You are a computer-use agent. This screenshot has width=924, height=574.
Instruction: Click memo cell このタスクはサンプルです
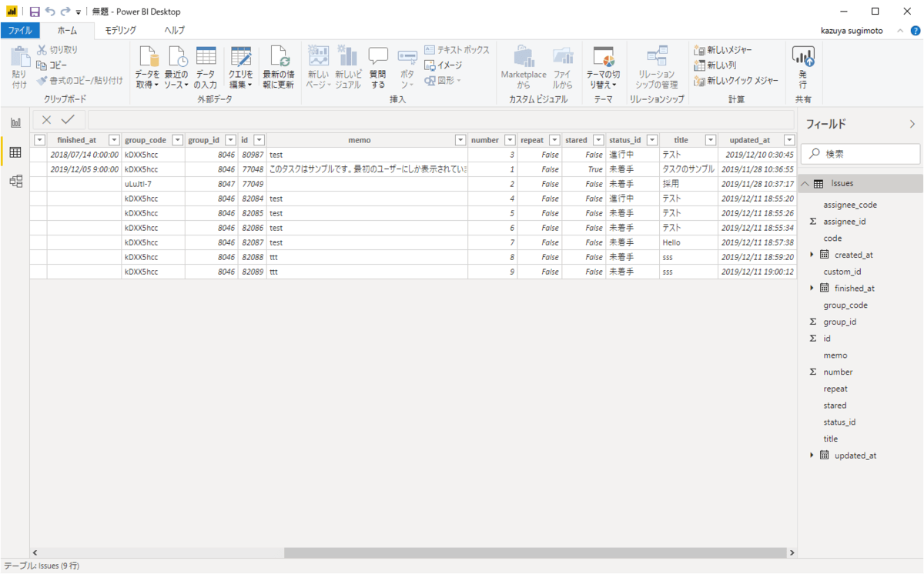pos(367,169)
